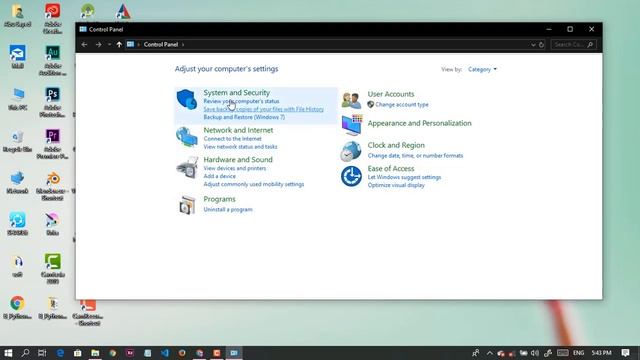Focus the Search Control Panel box
This screenshot has width=640, height=360.
[x=573, y=44]
